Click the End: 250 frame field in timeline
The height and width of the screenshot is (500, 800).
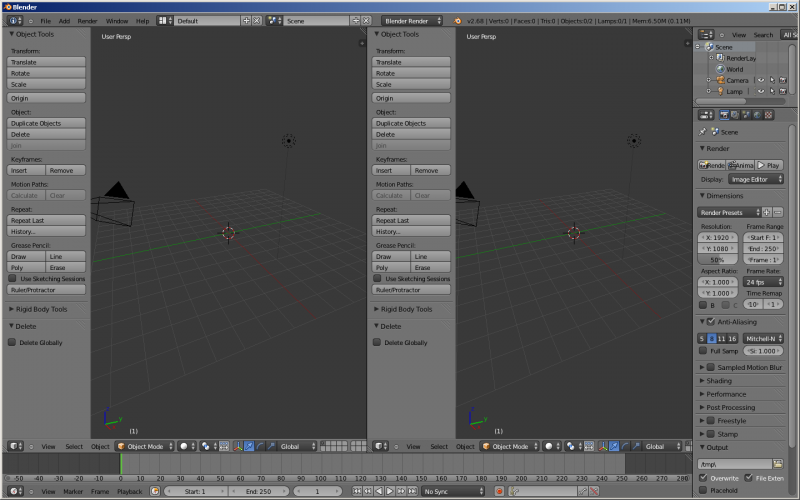click(x=256, y=491)
